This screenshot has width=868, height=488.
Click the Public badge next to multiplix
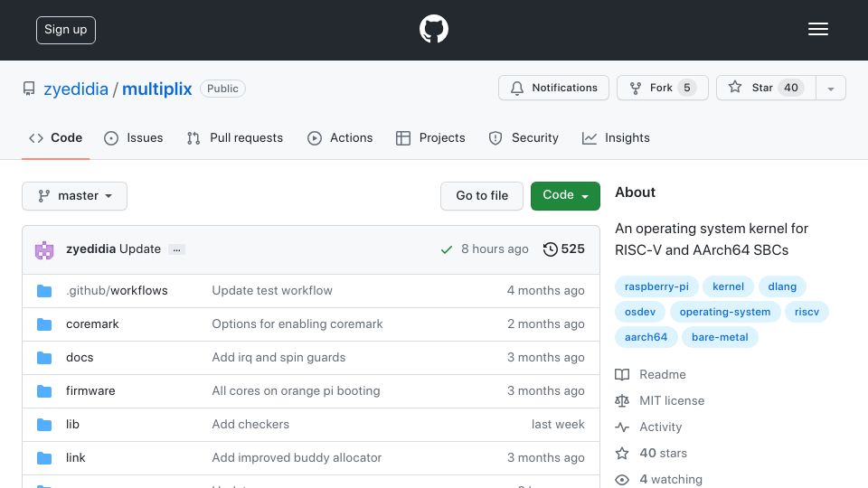click(x=222, y=89)
